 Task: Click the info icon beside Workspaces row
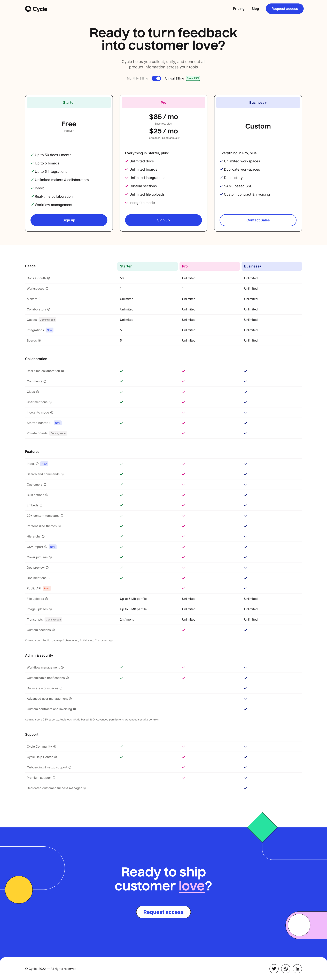(x=47, y=288)
